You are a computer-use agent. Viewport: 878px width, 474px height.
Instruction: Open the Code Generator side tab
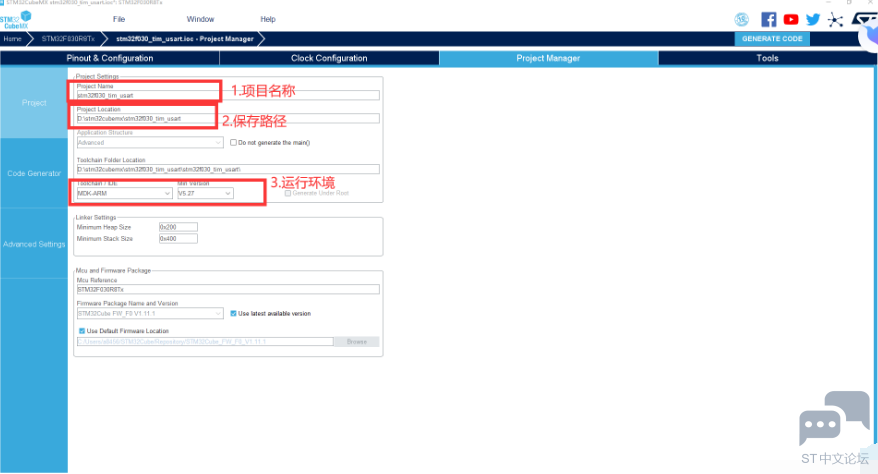click(x=34, y=173)
